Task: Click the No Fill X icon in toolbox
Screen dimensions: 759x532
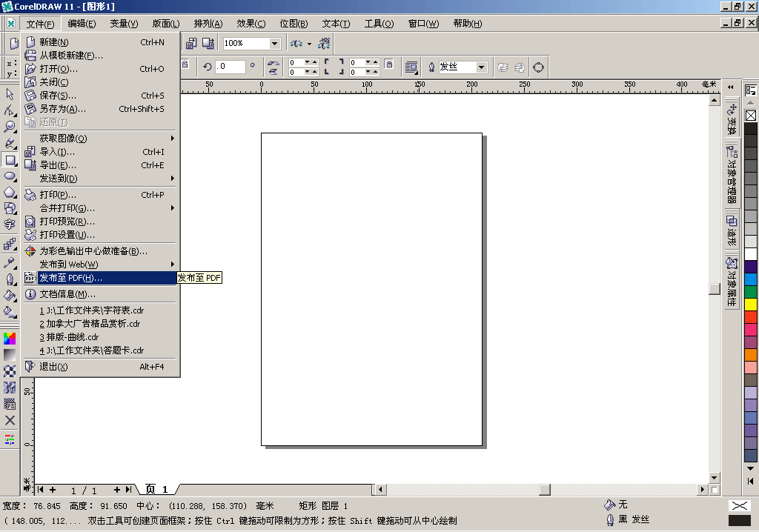Action: click(x=10, y=420)
